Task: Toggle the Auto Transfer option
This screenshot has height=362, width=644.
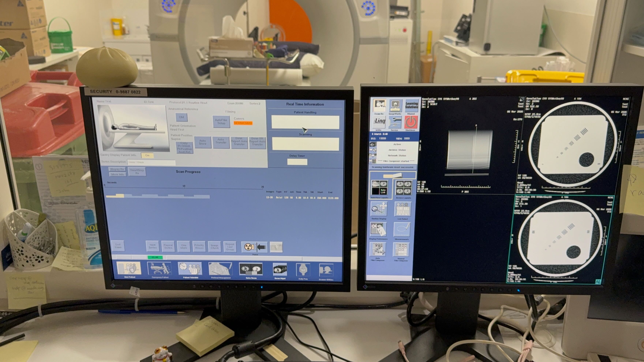Action: click(221, 142)
